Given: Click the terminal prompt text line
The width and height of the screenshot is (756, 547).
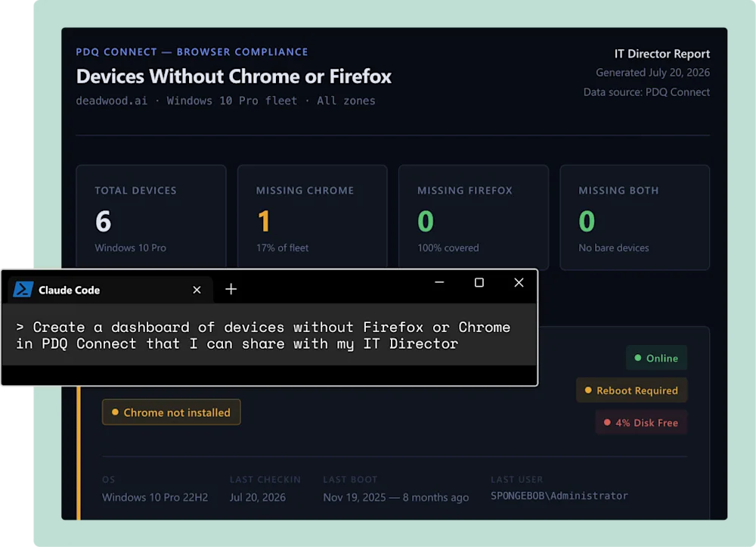Looking at the screenshot, I should [263, 335].
